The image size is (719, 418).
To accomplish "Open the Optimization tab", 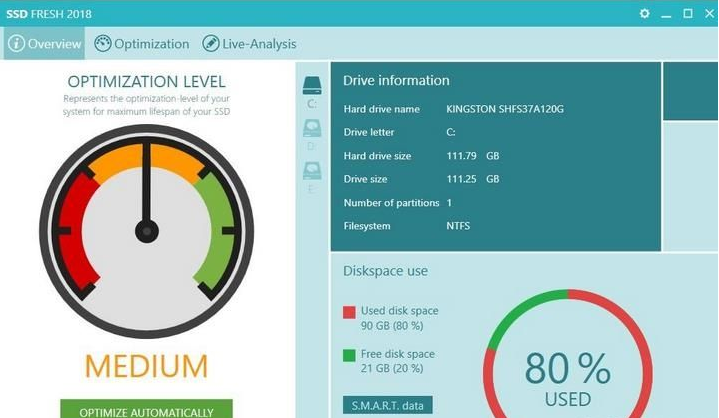I will point(142,44).
